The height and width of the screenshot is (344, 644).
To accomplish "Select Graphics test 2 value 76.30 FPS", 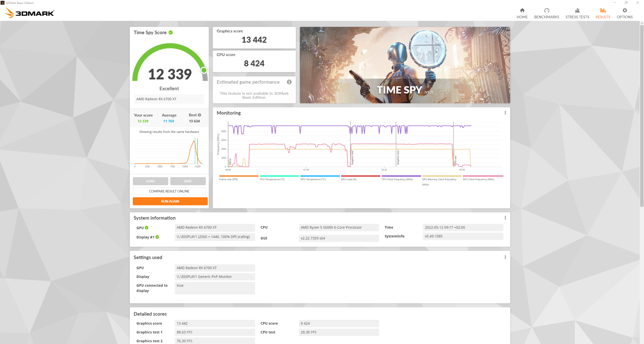I will pyautogui.click(x=215, y=341).
